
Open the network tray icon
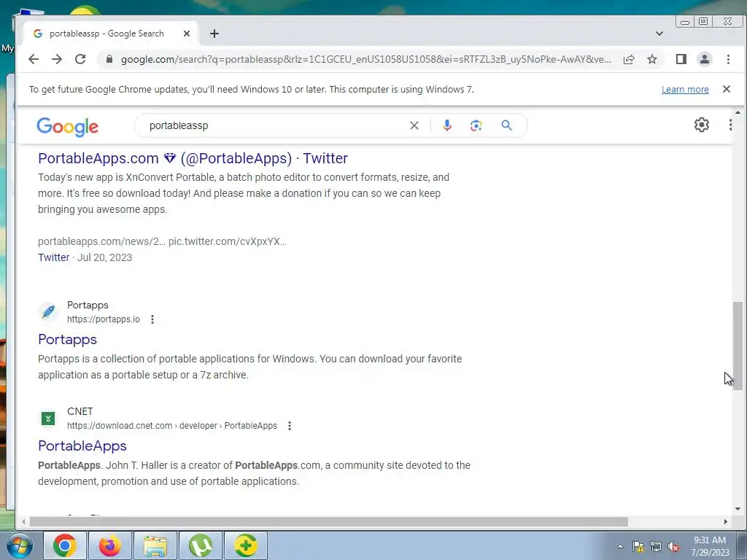coord(656,547)
